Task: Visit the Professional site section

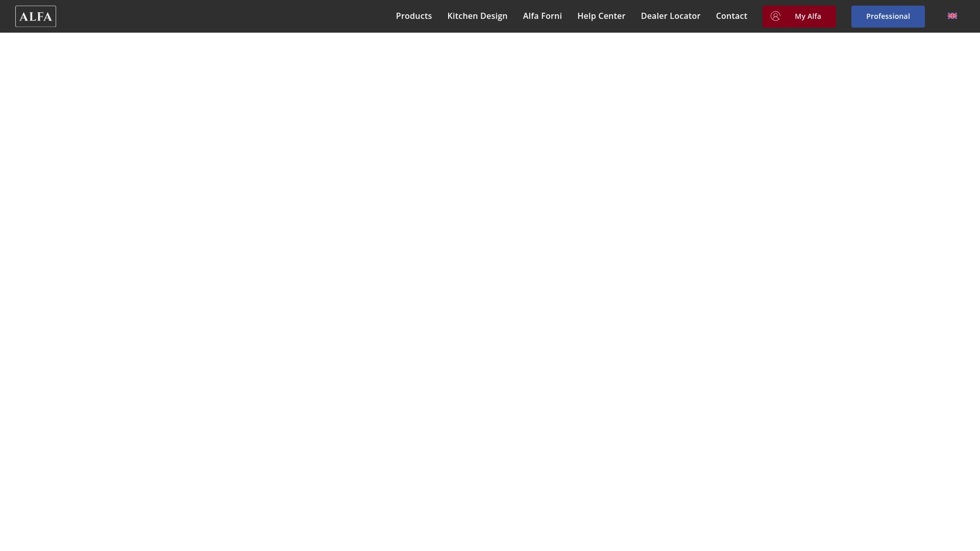Action: tap(888, 16)
